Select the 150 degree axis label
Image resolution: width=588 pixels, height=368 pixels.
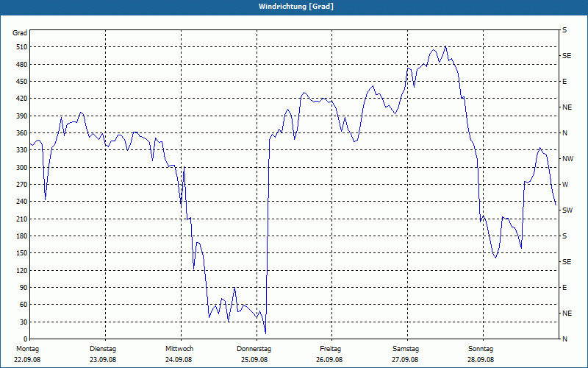click(22, 253)
